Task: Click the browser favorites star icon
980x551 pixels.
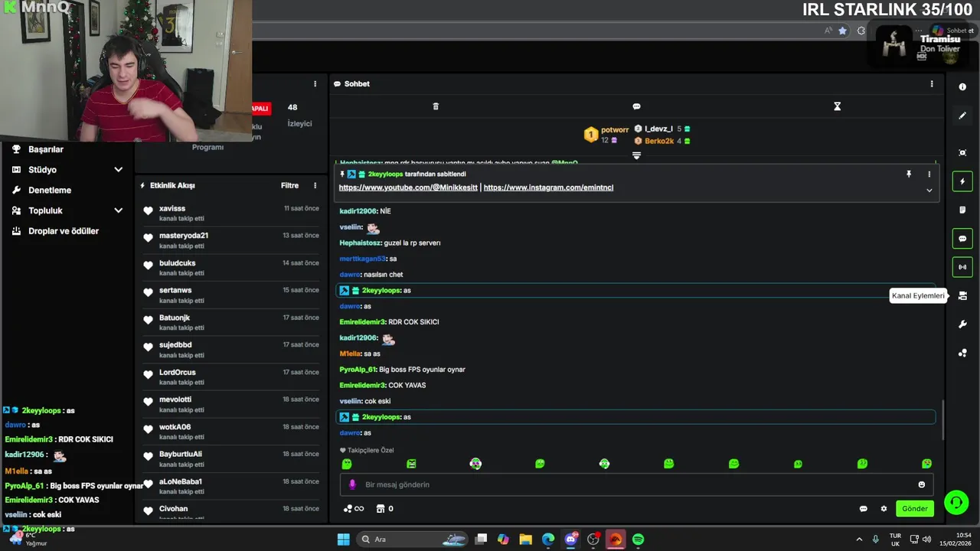Action: [842, 31]
